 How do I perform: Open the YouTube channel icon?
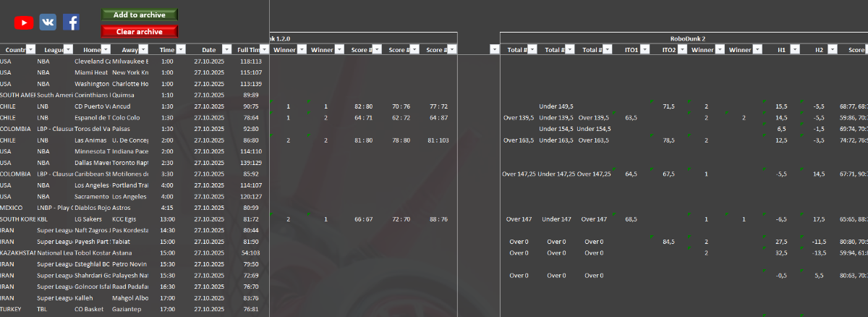pos(24,22)
